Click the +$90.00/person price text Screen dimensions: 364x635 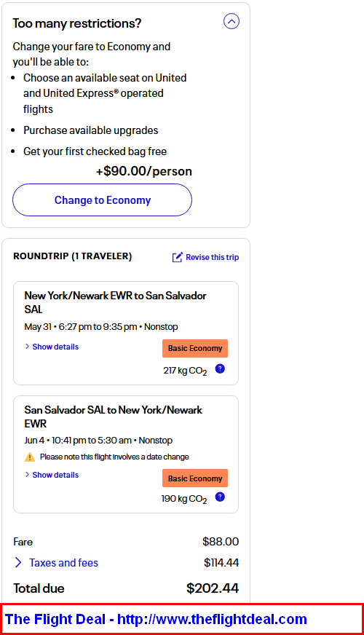[143, 171]
